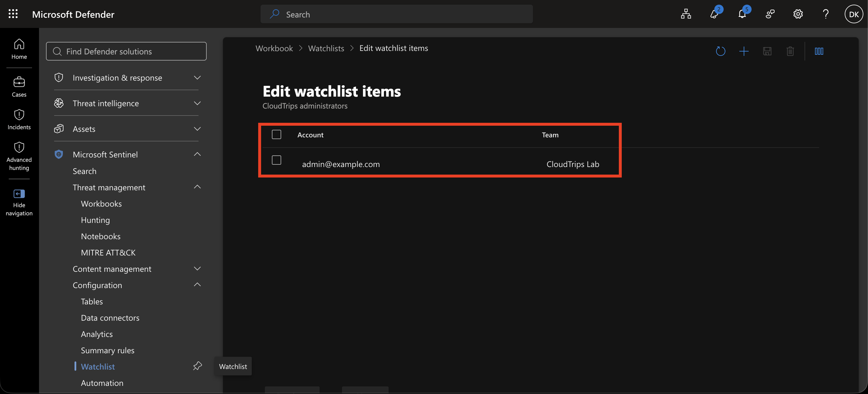Open alerts bell with badge 2
The width and height of the screenshot is (868, 394).
[714, 14]
